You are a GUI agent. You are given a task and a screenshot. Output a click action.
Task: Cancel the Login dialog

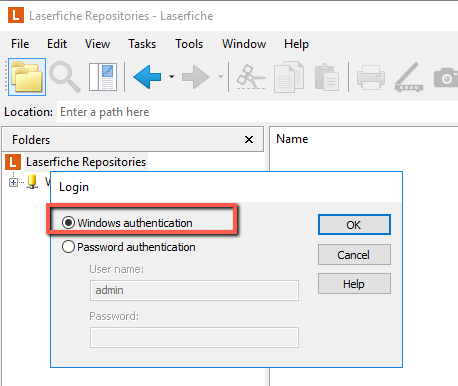[x=354, y=255]
